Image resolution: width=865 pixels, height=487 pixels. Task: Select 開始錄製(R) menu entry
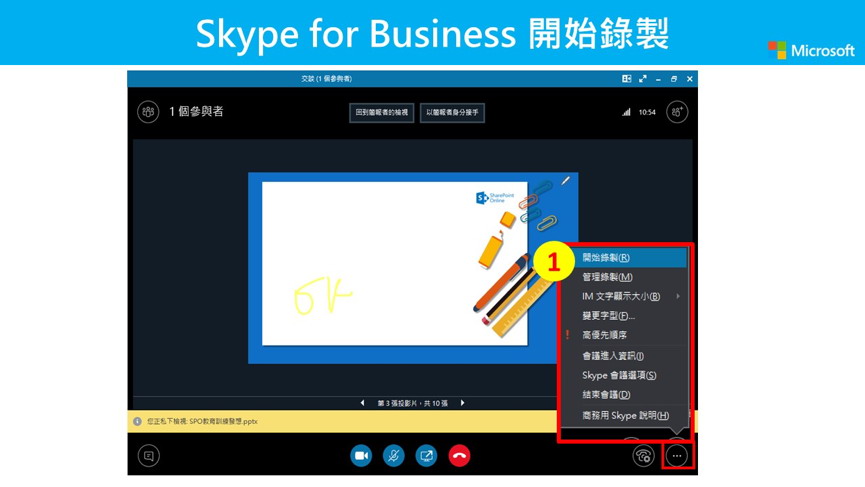(x=624, y=258)
